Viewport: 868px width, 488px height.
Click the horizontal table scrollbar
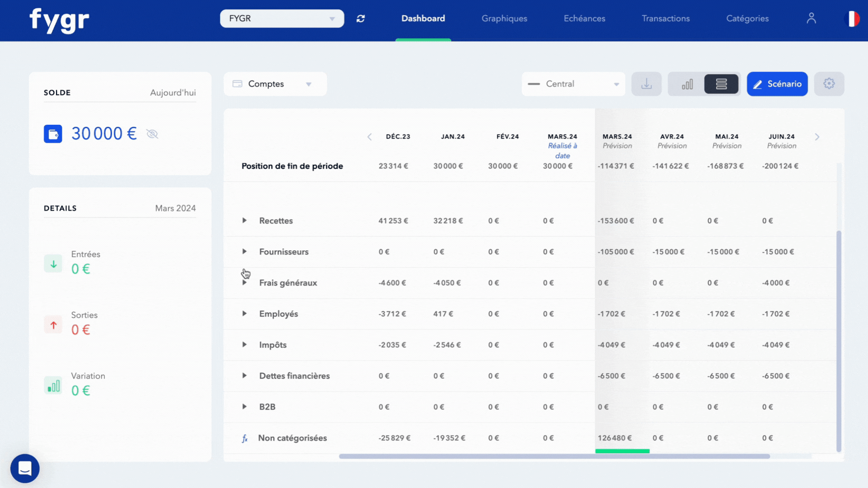click(x=554, y=456)
